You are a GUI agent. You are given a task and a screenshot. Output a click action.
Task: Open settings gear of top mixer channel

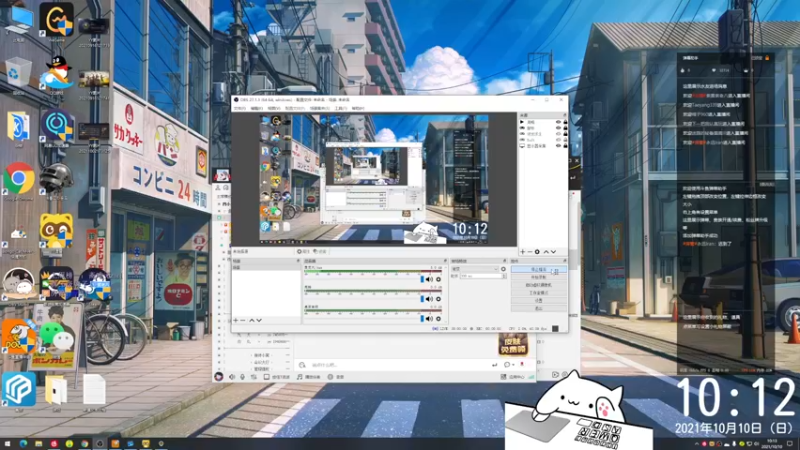coord(438,279)
